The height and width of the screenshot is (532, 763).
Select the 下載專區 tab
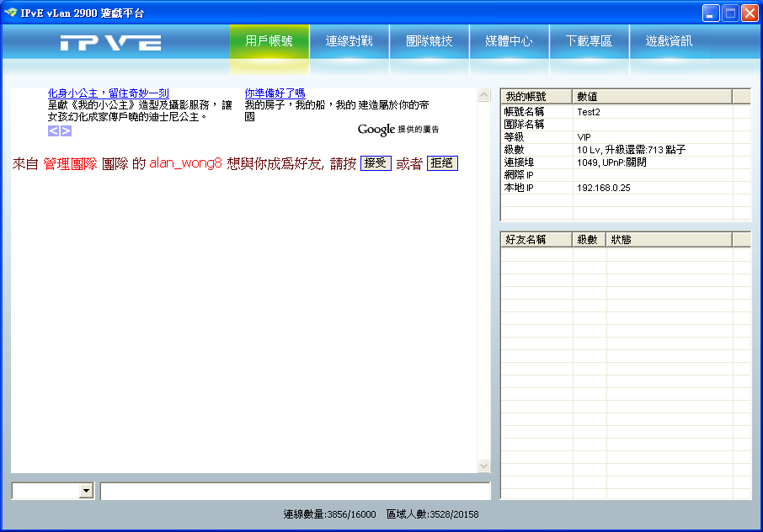pyautogui.click(x=589, y=41)
